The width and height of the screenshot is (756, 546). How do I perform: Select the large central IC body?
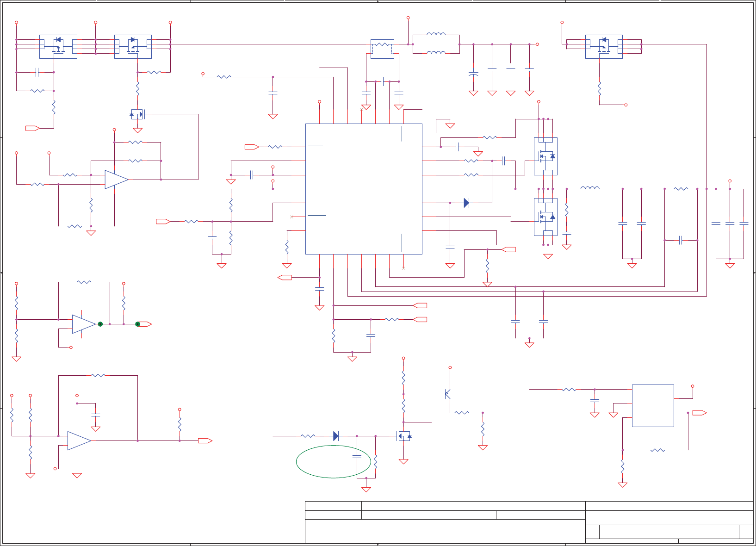click(364, 189)
